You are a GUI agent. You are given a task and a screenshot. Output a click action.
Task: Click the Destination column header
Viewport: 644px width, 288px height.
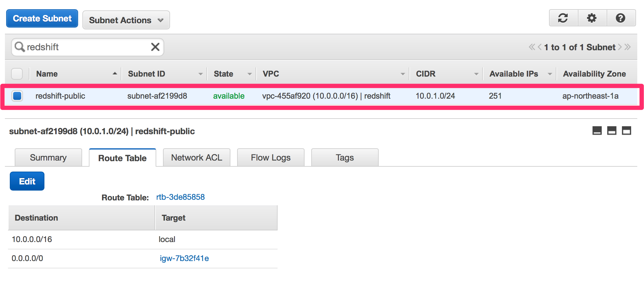coord(81,218)
